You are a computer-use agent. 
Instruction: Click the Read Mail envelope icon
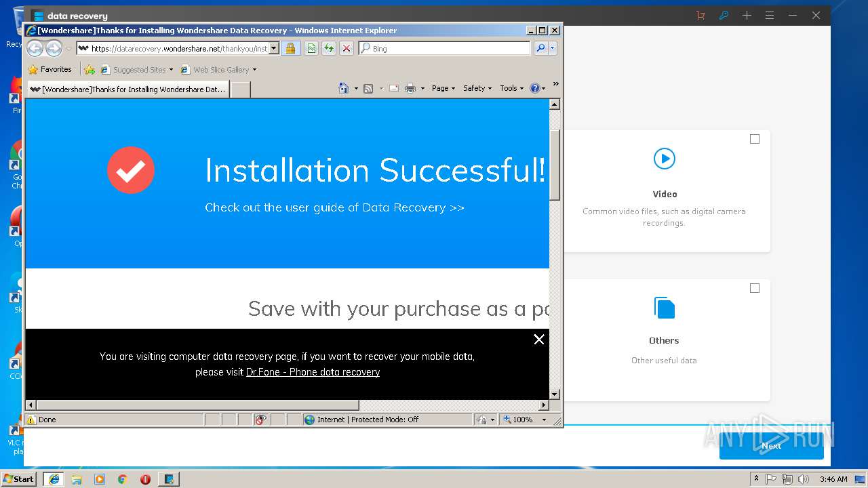[393, 88]
